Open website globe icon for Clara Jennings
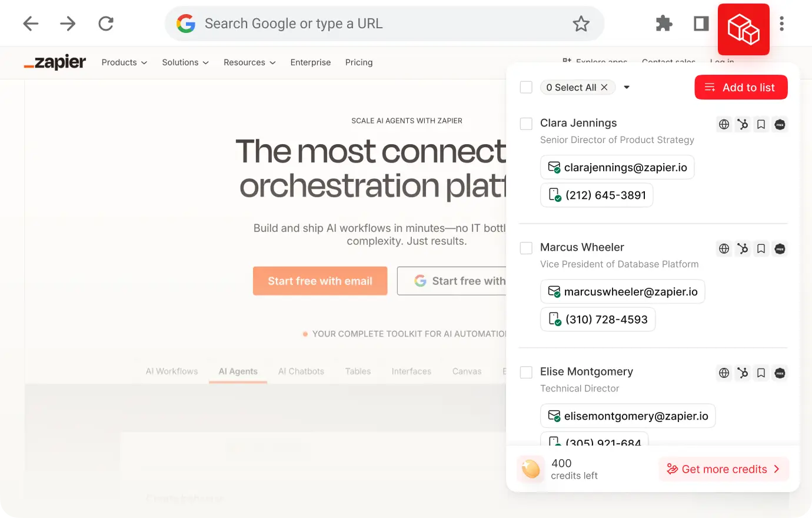812x518 pixels. (x=724, y=124)
